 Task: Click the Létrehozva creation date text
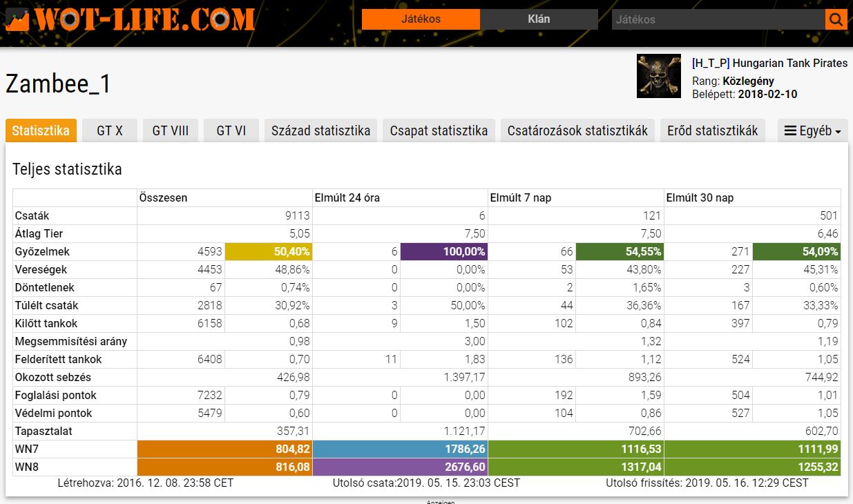pyautogui.click(x=146, y=483)
